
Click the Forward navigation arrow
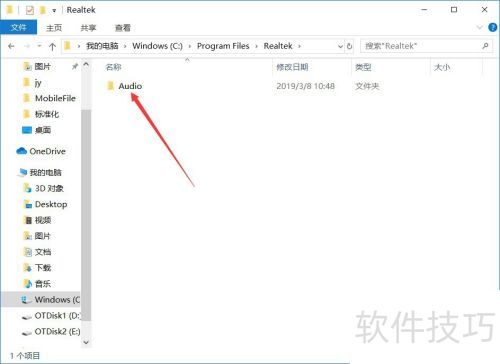point(27,46)
